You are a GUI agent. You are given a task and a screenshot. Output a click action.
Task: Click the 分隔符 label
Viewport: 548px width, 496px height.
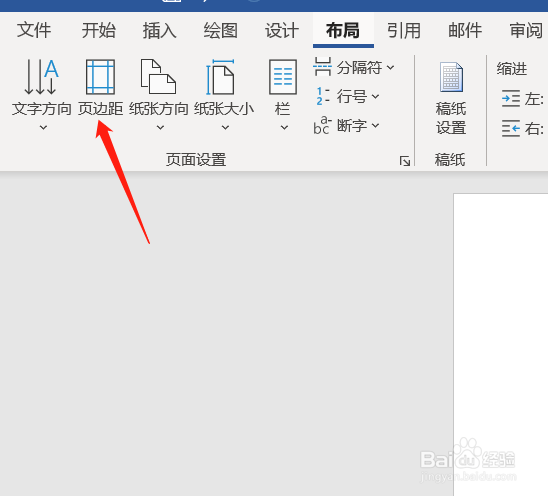359,67
